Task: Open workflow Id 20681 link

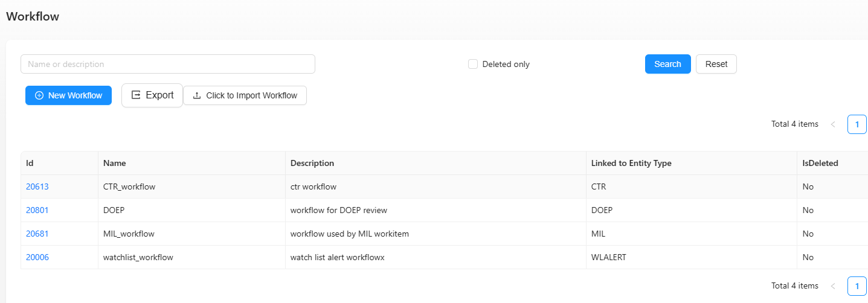Action: pyautogui.click(x=37, y=234)
